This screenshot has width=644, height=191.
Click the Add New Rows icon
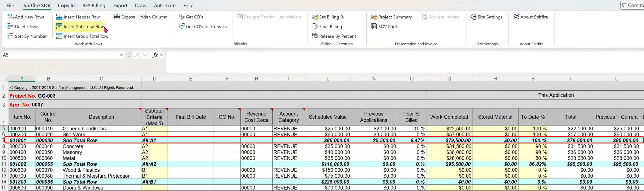click(10, 17)
